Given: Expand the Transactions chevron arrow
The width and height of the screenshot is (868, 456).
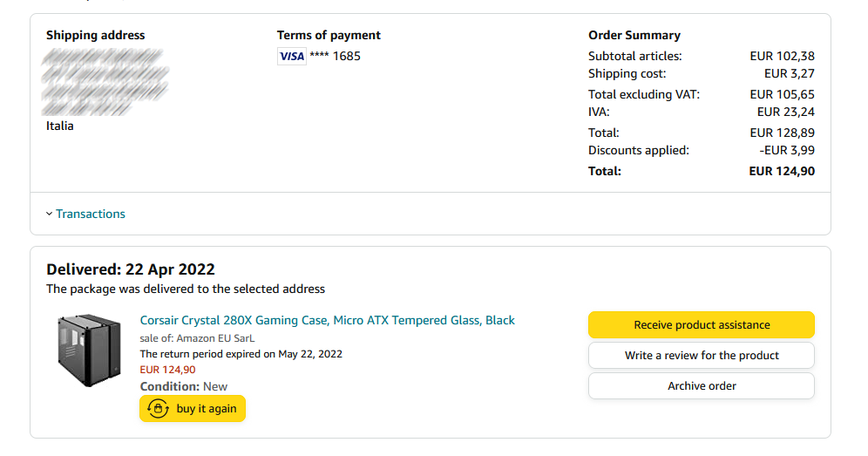Looking at the screenshot, I should click(49, 214).
